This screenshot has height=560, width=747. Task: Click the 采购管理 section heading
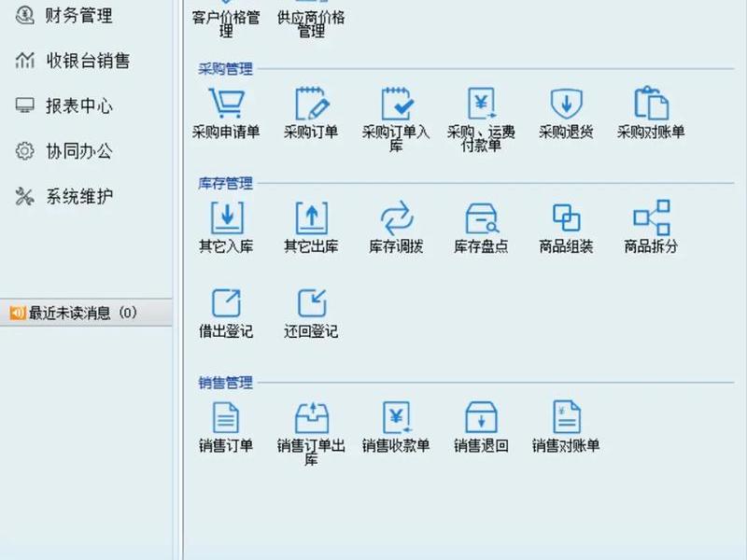pos(225,69)
